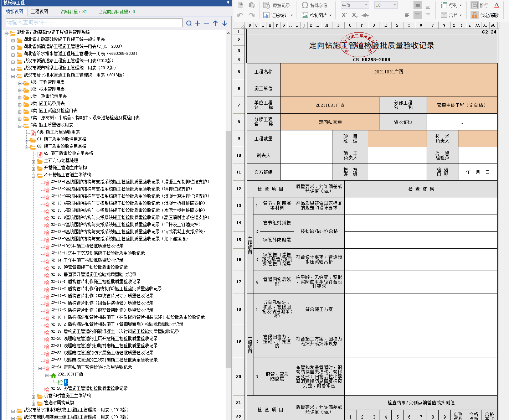
Task: Collapse G类 施工质量验收用表 folder
Action: point(20,126)
